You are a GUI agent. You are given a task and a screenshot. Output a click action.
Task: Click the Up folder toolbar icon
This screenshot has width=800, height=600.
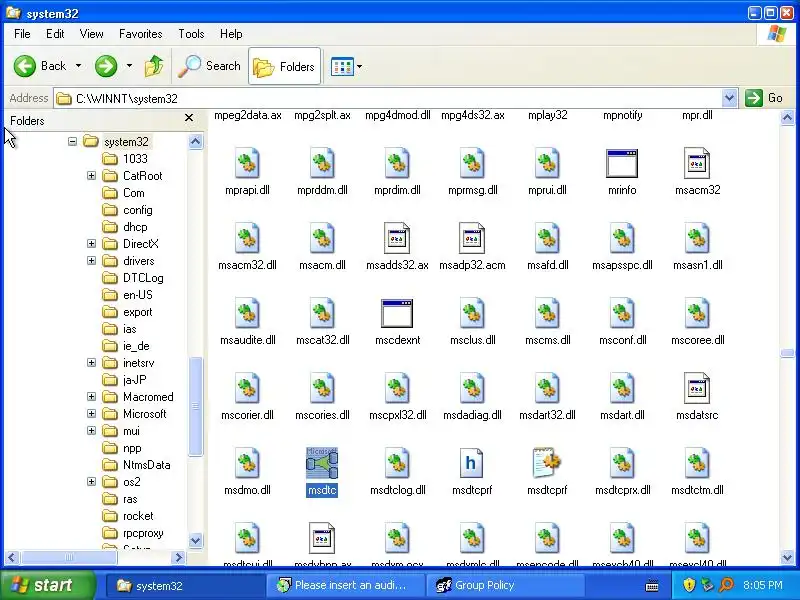tap(154, 66)
